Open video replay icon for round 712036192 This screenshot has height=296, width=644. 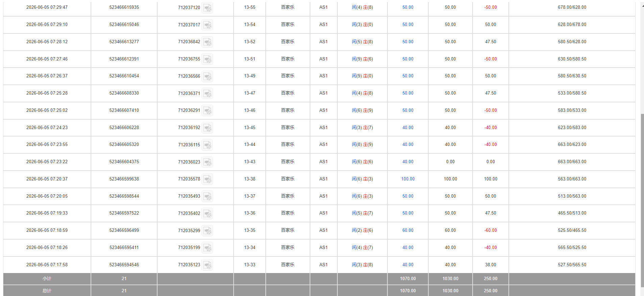[x=207, y=128]
